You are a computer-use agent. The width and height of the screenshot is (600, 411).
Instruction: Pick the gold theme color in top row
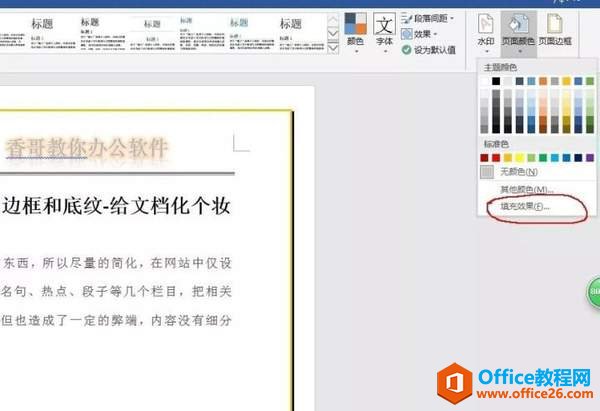coord(566,81)
